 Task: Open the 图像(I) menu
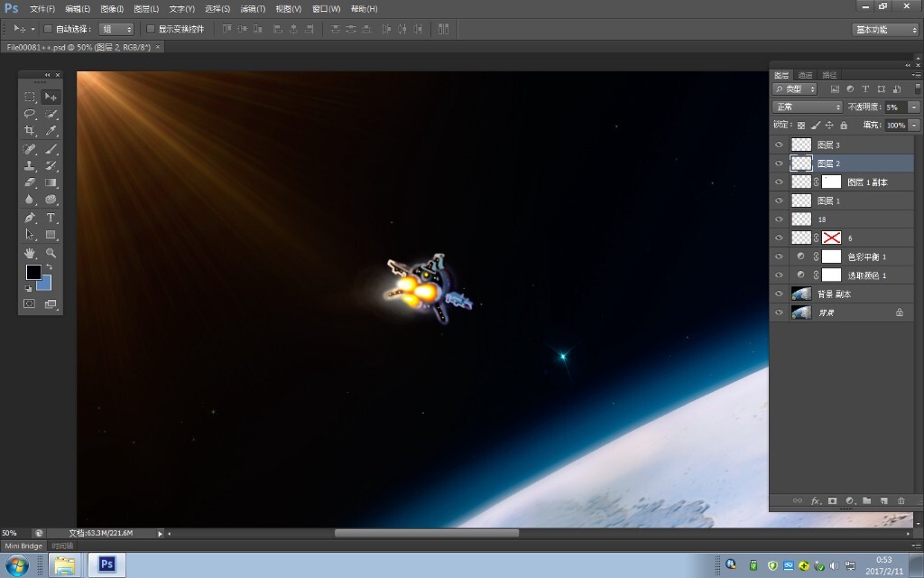coord(112,9)
